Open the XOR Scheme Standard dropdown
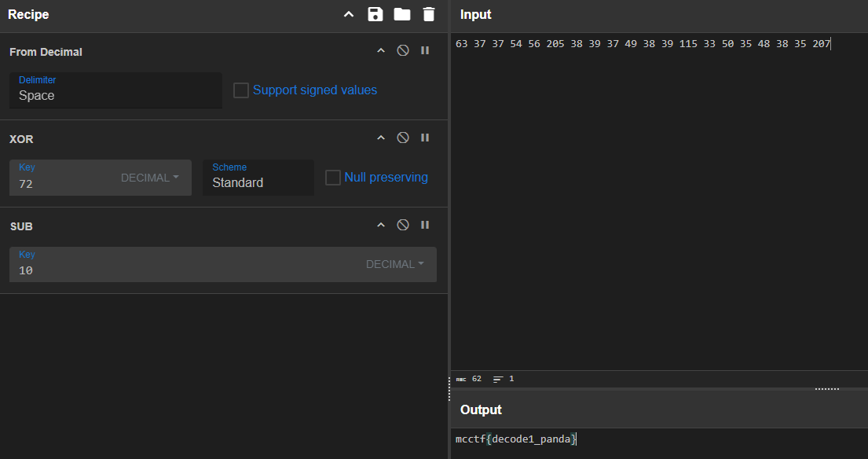868x459 pixels. coord(258,178)
